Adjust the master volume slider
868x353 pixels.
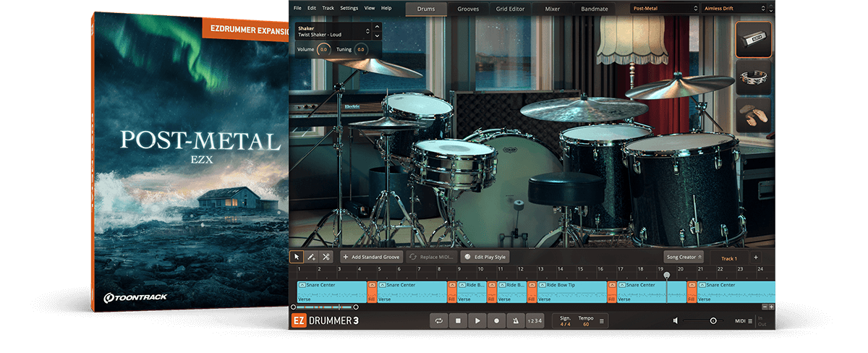pos(712,320)
